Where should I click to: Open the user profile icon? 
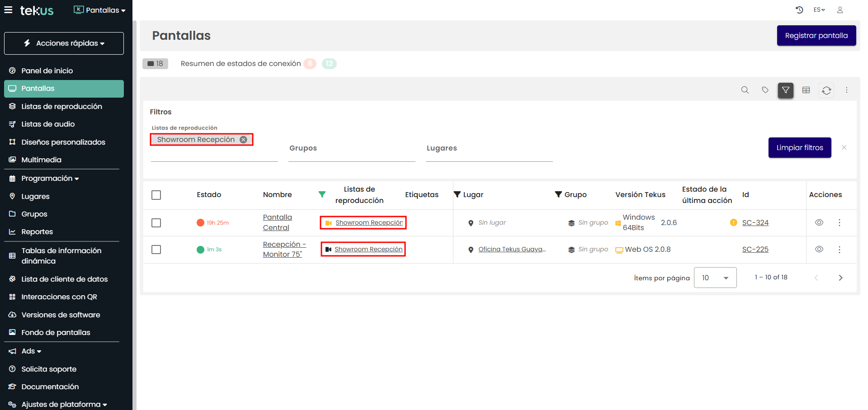840,10
